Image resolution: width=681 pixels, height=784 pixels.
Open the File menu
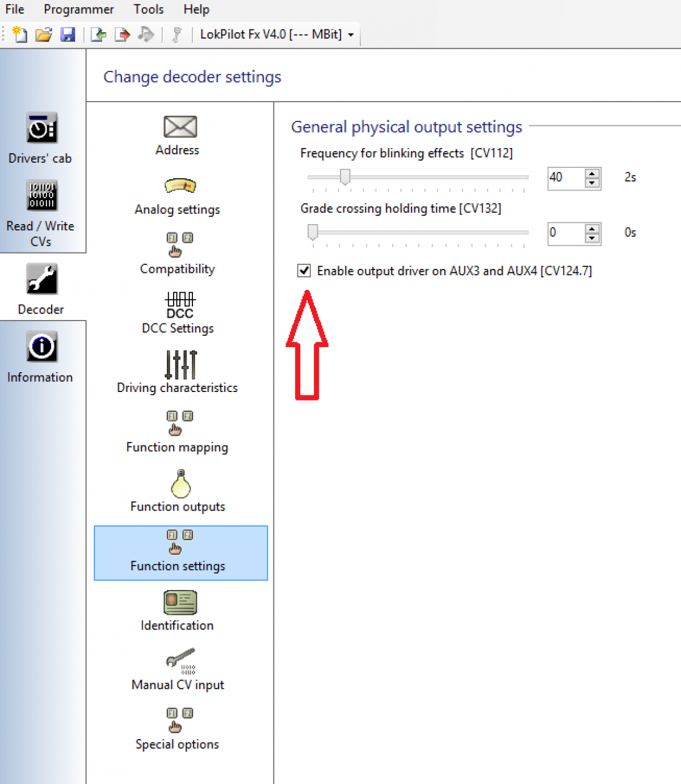click(x=15, y=9)
